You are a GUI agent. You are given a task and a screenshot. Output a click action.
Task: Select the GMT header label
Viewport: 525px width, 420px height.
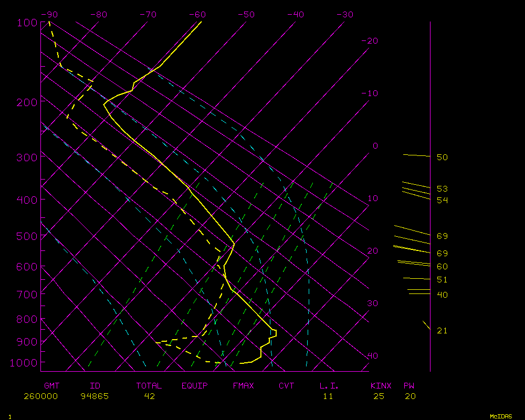tap(51, 386)
